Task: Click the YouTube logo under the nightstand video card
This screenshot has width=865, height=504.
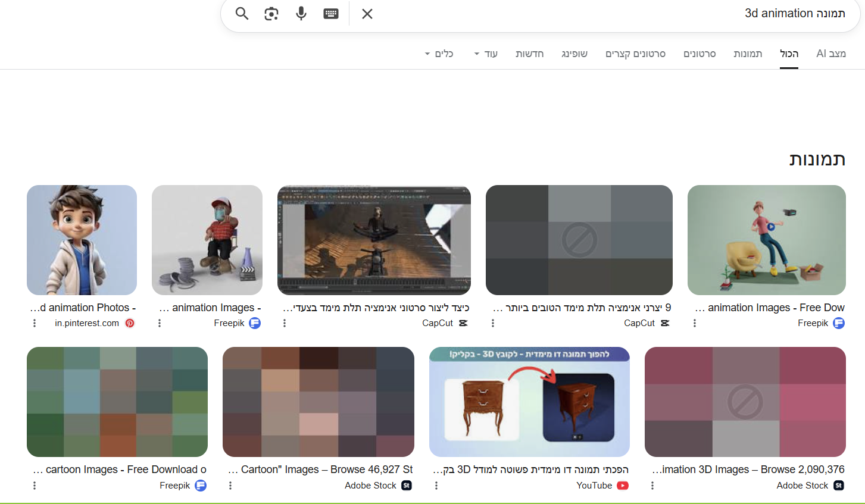Action: tap(623, 486)
